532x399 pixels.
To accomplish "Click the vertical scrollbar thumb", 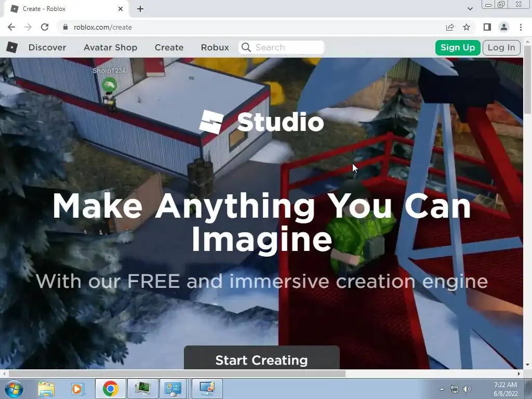I will [527, 79].
